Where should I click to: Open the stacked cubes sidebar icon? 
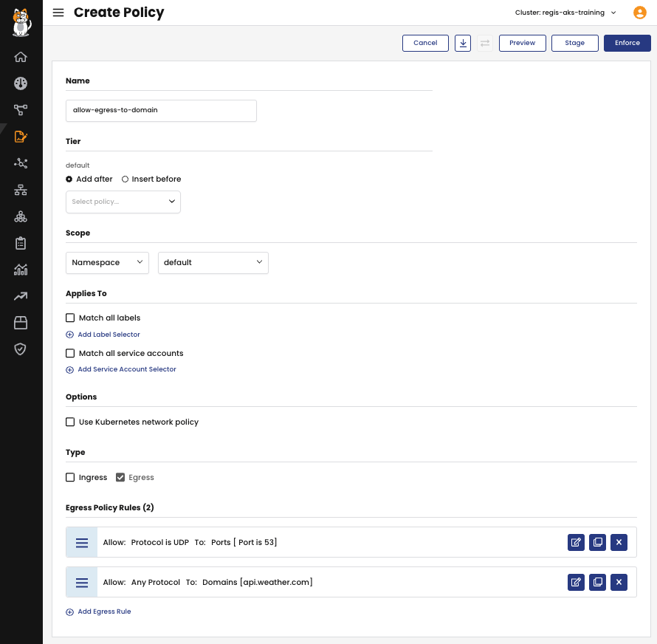pos(21,217)
